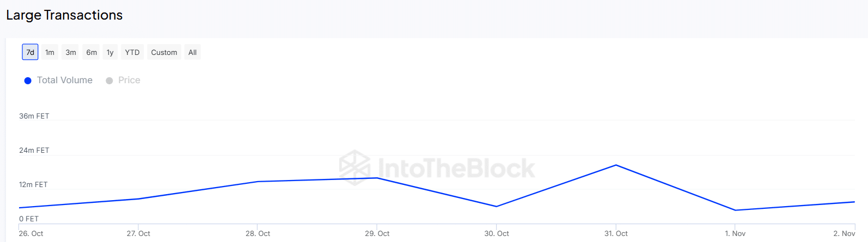The image size is (868, 242).
Task: Select the 7d time range
Action: 30,52
